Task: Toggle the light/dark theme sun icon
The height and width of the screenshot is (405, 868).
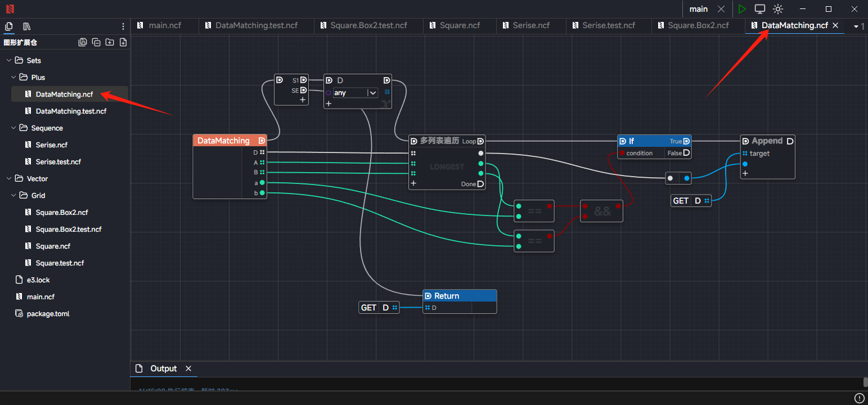Action: click(778, 9)
